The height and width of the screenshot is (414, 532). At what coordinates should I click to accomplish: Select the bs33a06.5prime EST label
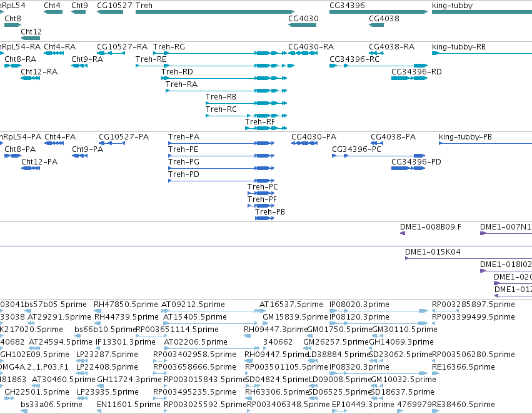(x=51, y=405)
